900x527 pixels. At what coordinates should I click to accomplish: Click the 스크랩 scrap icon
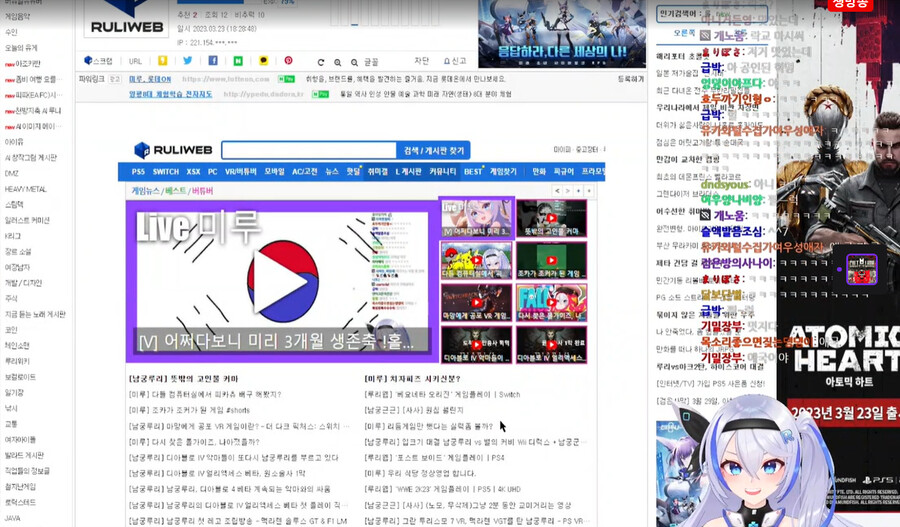(98, 61)
